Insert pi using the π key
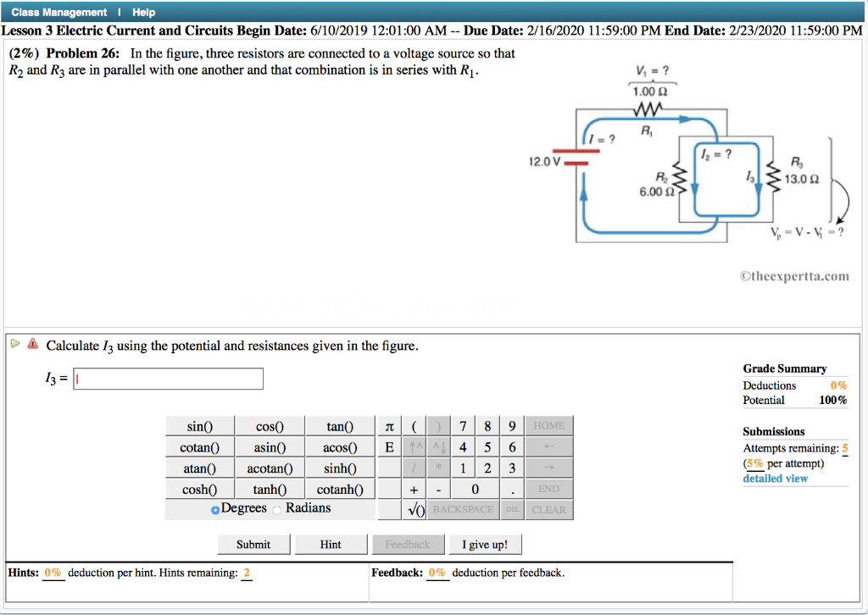The image size is (868, 615). tap(387, 426)
